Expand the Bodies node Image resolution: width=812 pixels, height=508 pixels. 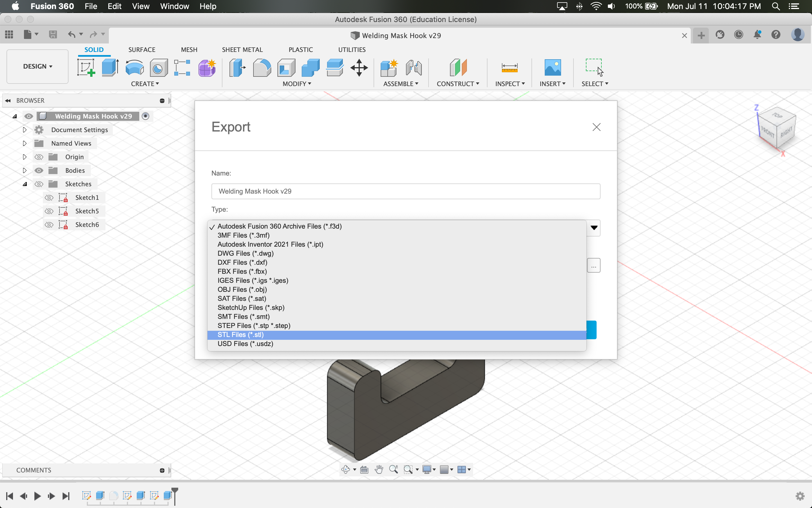[x=25, y=170]
